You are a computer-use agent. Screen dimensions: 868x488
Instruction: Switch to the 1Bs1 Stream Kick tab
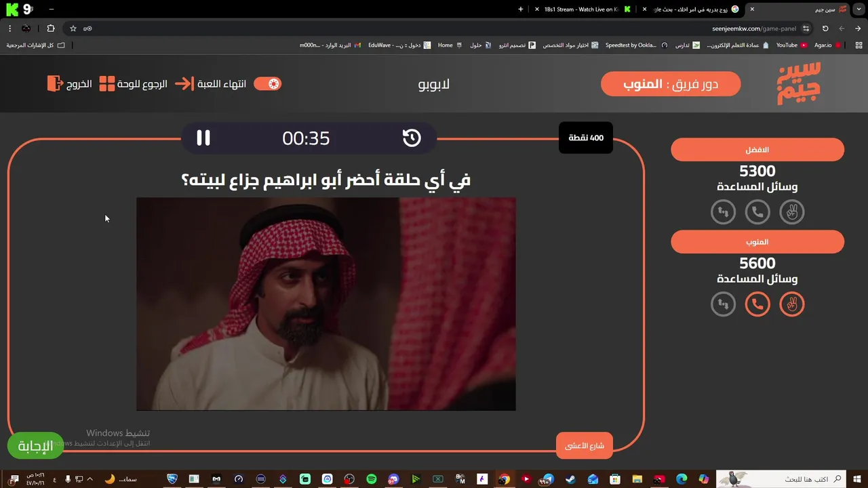click(583, 9)
